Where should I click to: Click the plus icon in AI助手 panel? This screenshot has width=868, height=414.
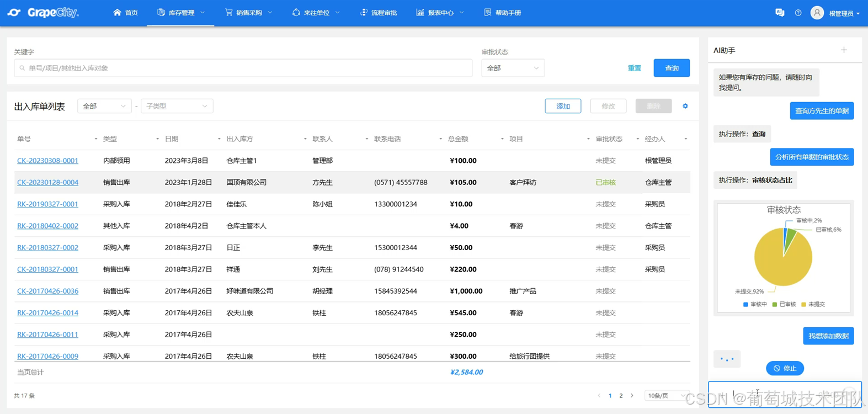click(844, 50)
